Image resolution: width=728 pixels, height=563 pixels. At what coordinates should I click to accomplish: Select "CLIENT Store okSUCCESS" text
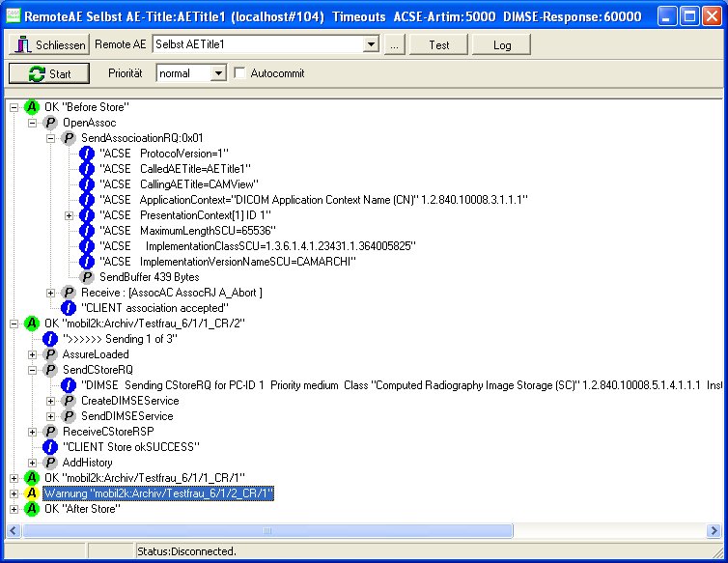pyautogui.click(x=131, y=447)
